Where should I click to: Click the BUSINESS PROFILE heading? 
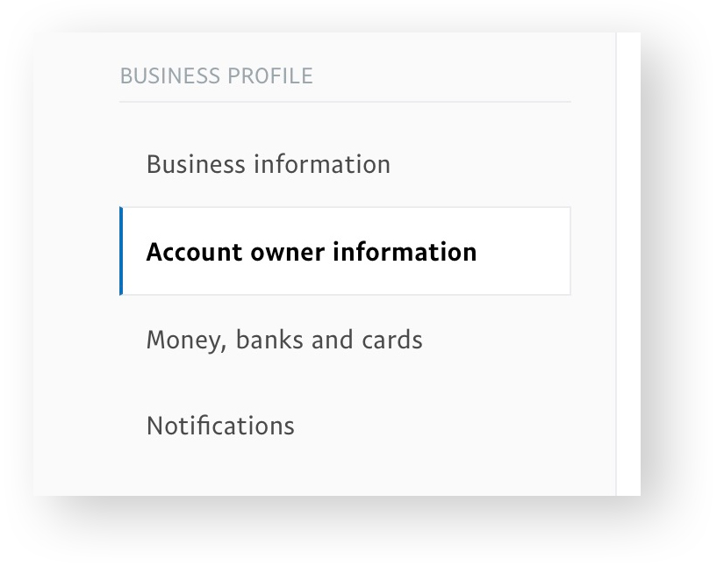[x=216, y=76]
